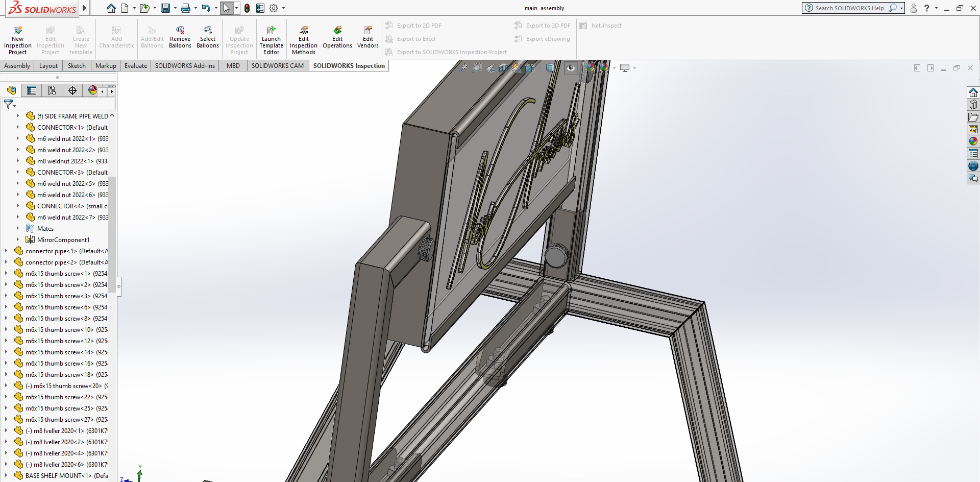
Task: Open File Explorer in task pane
Action: (973, 117)
